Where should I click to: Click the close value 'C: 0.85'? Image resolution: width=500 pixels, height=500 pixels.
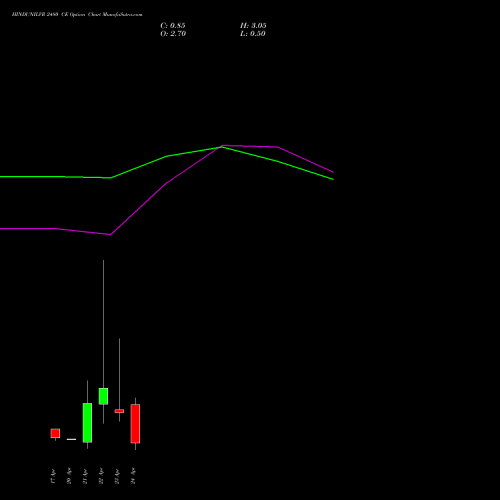[x=173, y=26]
